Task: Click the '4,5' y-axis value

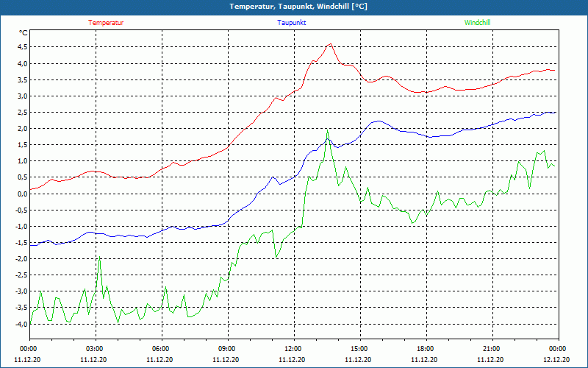Action: [23, 47]
